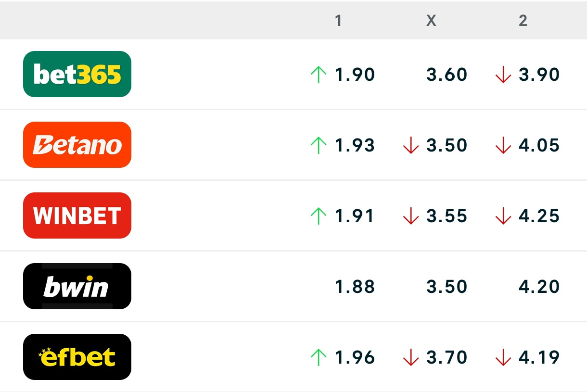Click green up arrow beside 1.90
The width and height of the screenshot is (587, 392).
(318, 75)
